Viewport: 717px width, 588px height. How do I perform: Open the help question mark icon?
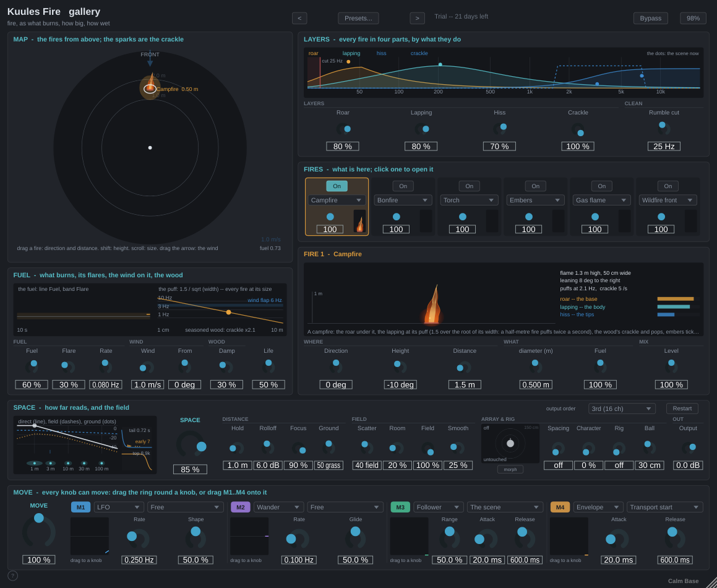[13, 576]
